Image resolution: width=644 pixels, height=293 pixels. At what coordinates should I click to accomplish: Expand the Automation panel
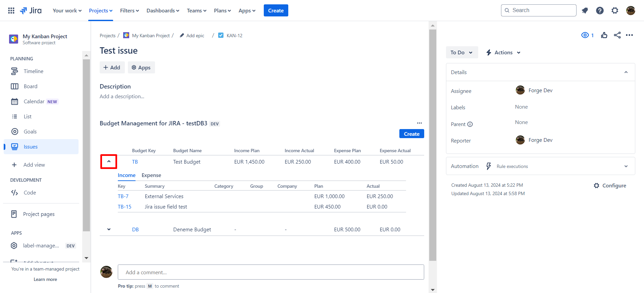coord(626,166)
